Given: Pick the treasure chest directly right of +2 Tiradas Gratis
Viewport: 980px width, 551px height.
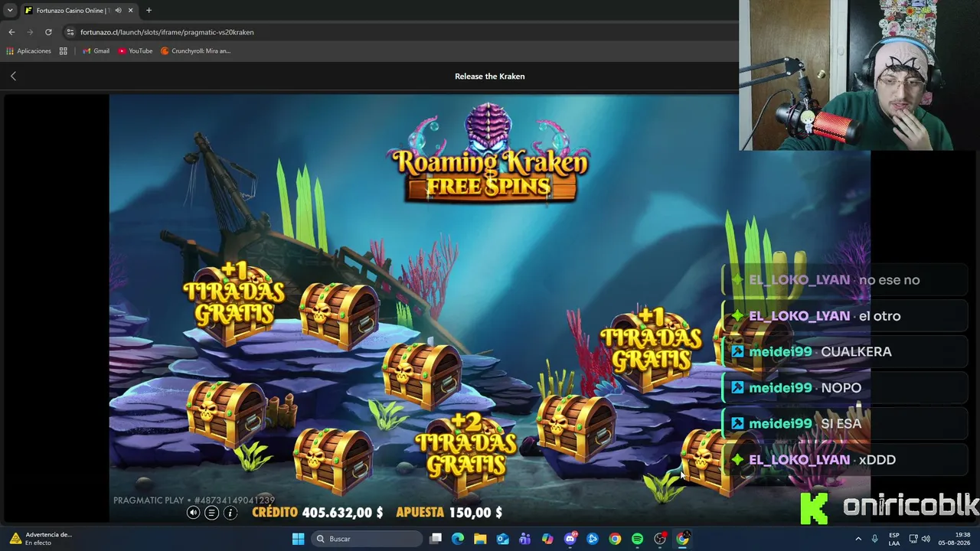Looking at the screenshot, I should 576,426.
